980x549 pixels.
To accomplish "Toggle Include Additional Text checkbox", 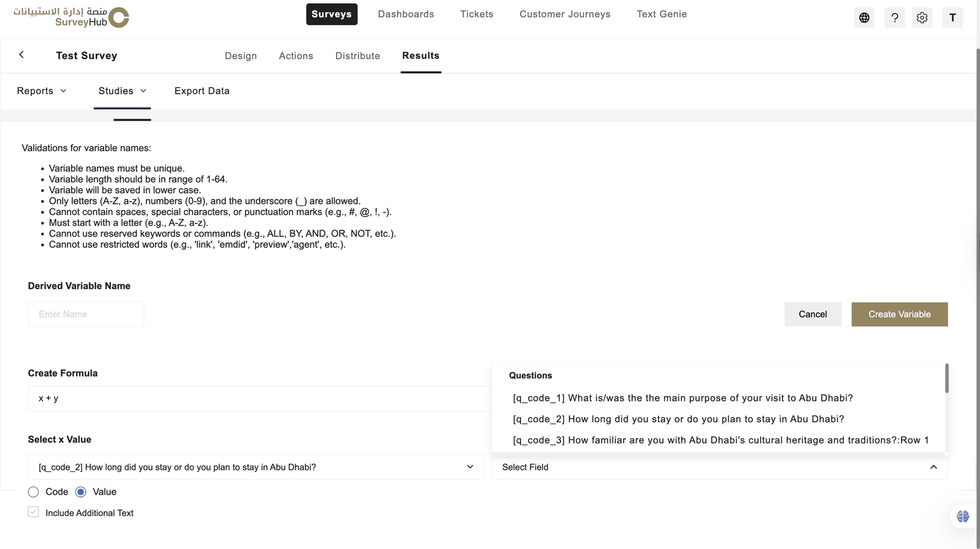I will 34,512.
